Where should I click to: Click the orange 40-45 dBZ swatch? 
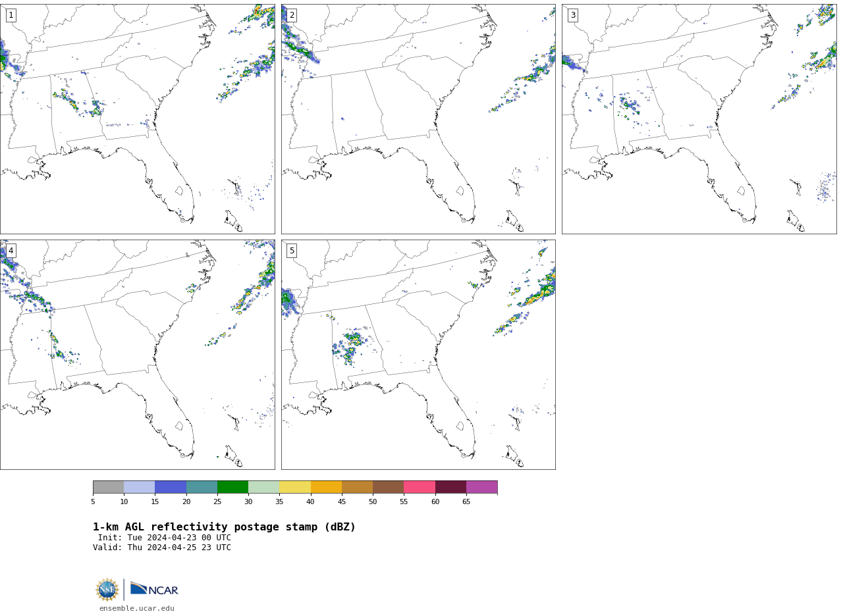(x=326, y=487)
